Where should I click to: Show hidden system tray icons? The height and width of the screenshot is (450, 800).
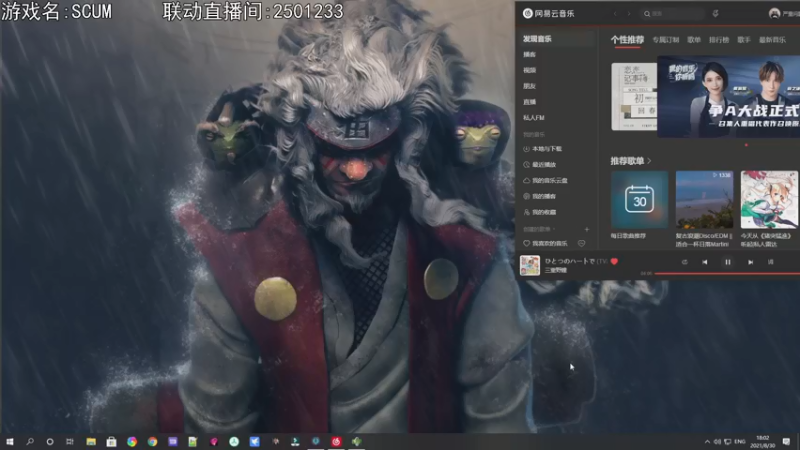coord(707,441)
